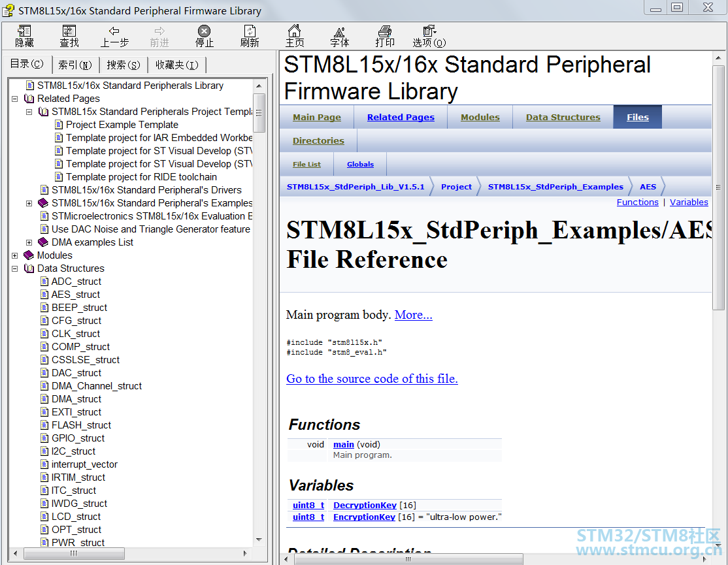Open the Related Pages navigation tab
Viewport: 728px width, 565px height.
(401, 118)
